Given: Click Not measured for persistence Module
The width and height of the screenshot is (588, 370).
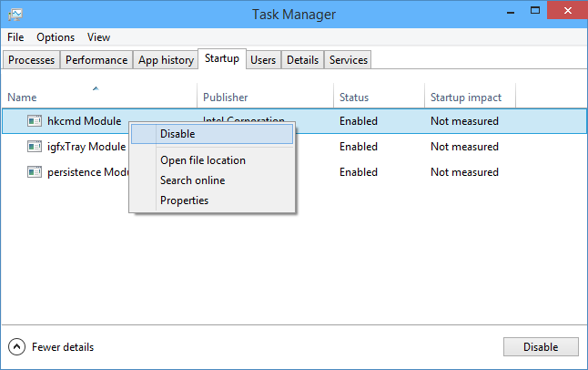Looking at the screenshot, I should click(464, 172).
